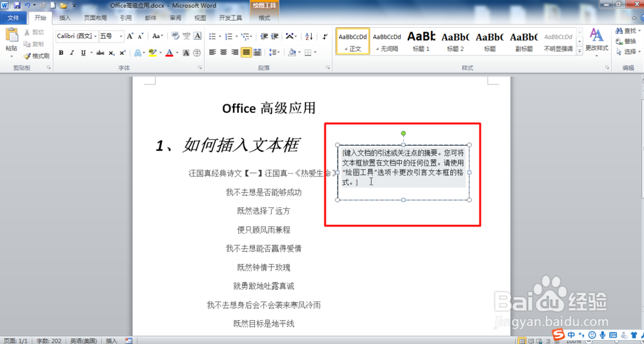The image size is (644, 344).
Task: Switch to the Insert (插入) tab
Action: [65, 17]
